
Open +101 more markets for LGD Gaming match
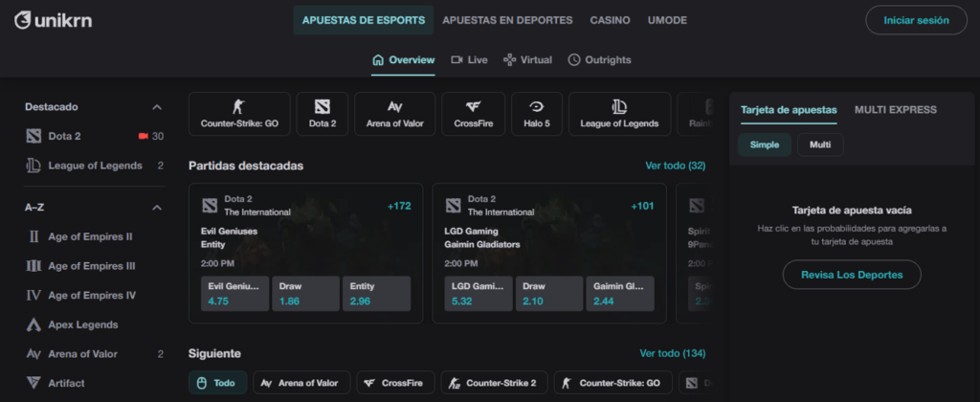(x=642, y=206)
